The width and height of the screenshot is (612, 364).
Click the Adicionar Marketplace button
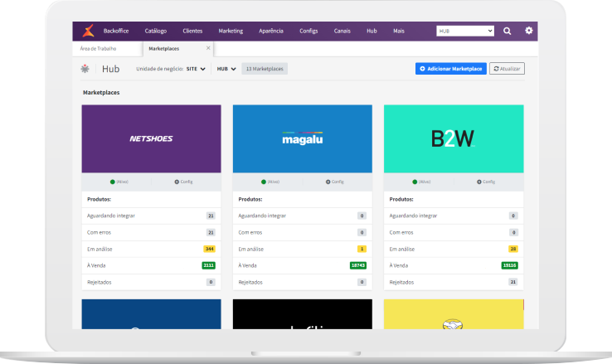[450, 69]
